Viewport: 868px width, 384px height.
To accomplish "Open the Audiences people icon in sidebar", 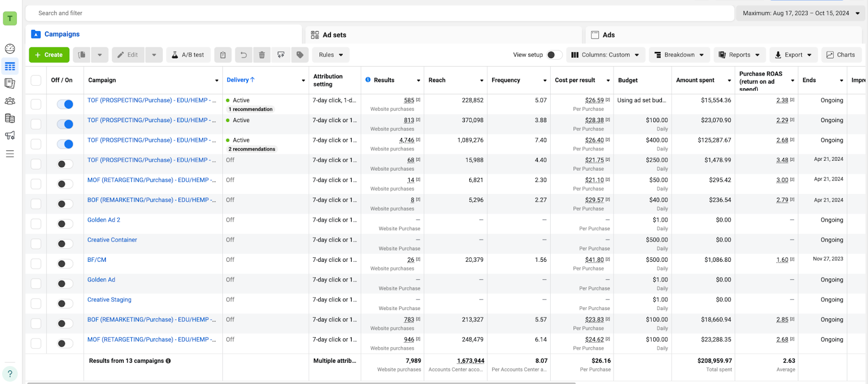I will [x=10, y=101].
